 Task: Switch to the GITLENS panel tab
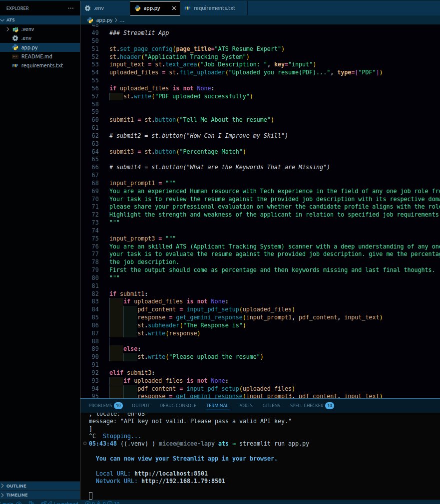point(271,406)
